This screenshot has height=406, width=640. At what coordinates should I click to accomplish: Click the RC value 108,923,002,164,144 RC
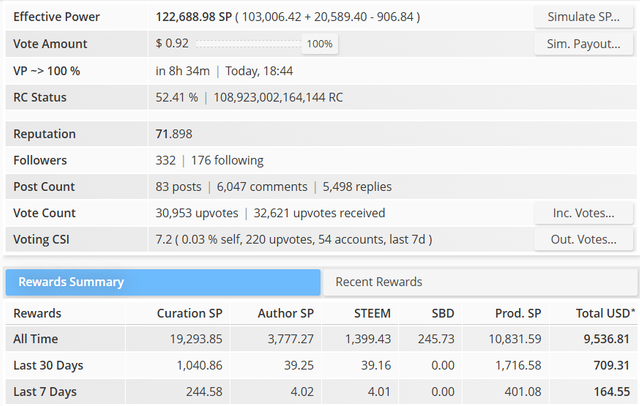pos(278,98)
